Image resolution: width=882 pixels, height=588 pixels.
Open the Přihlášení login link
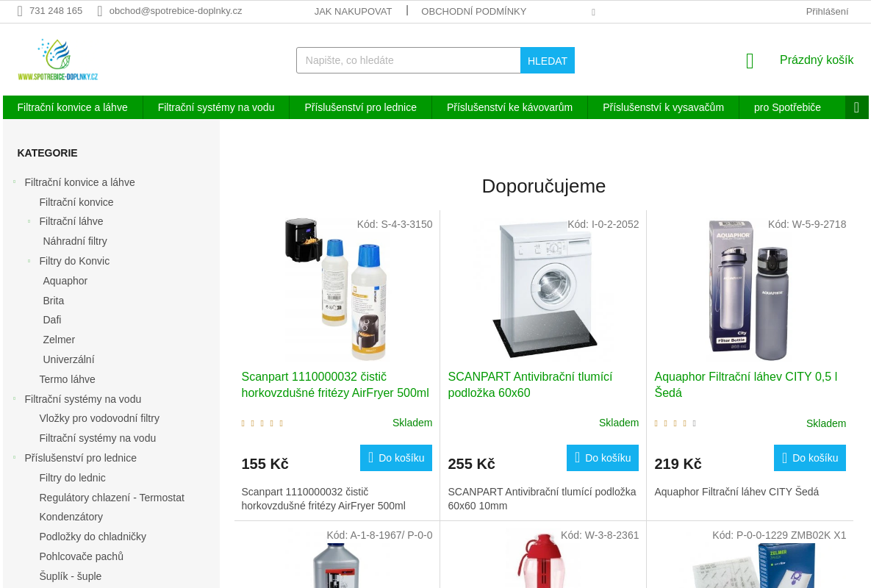click(827, 11)
